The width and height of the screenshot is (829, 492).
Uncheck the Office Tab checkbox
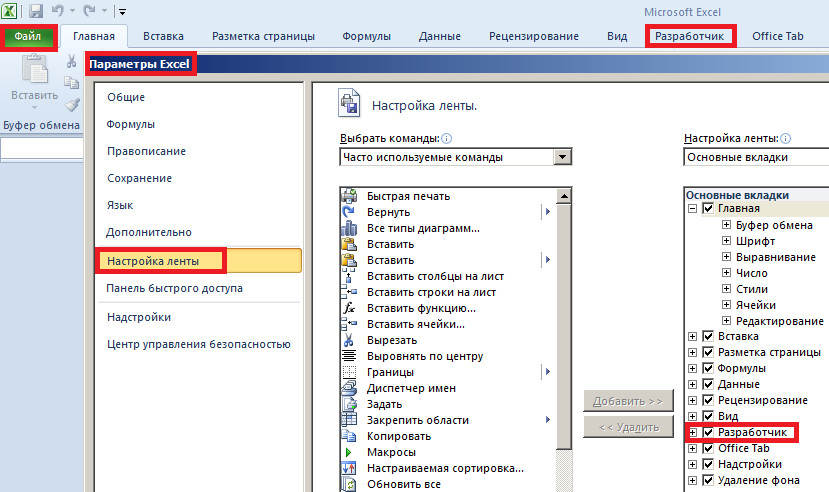pyautogui.click(x=708, y=448)
